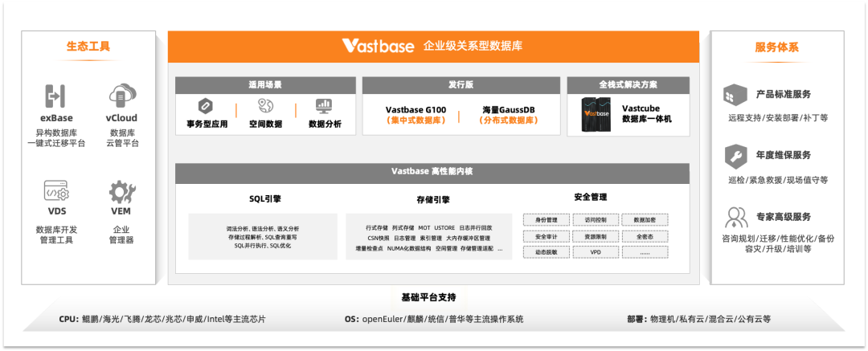The image size is (868, 351).
Task: Click 年度维保服务 label
Action: (x=784, y=155)
